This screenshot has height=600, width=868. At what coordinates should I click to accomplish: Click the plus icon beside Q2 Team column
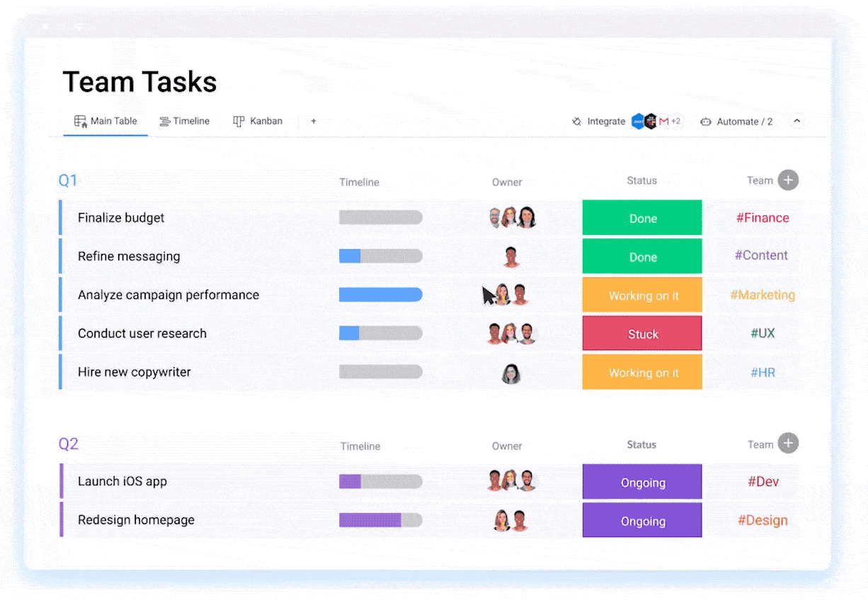coord(788,443)
